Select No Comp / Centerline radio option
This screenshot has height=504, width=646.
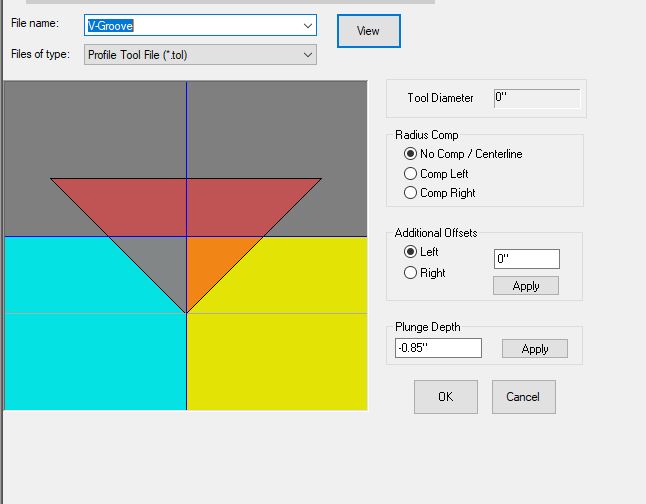pyautogui.click(x=410, y=154)
